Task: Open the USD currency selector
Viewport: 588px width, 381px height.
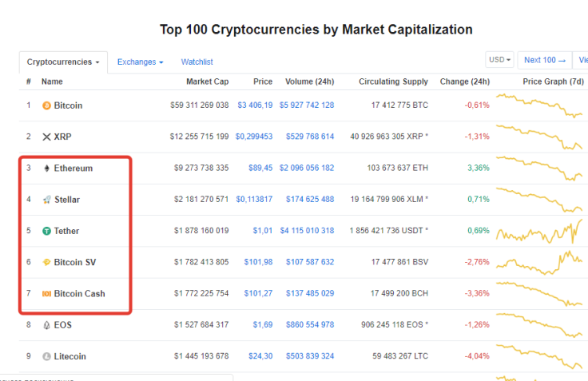Action: (499, 60)
